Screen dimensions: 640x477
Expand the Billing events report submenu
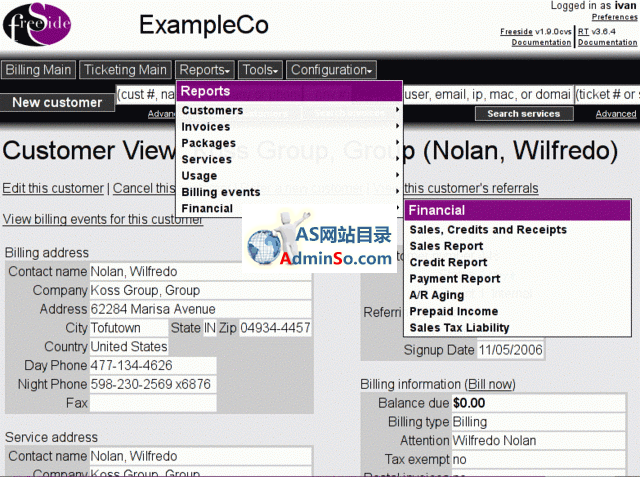(x=289, y=192)
